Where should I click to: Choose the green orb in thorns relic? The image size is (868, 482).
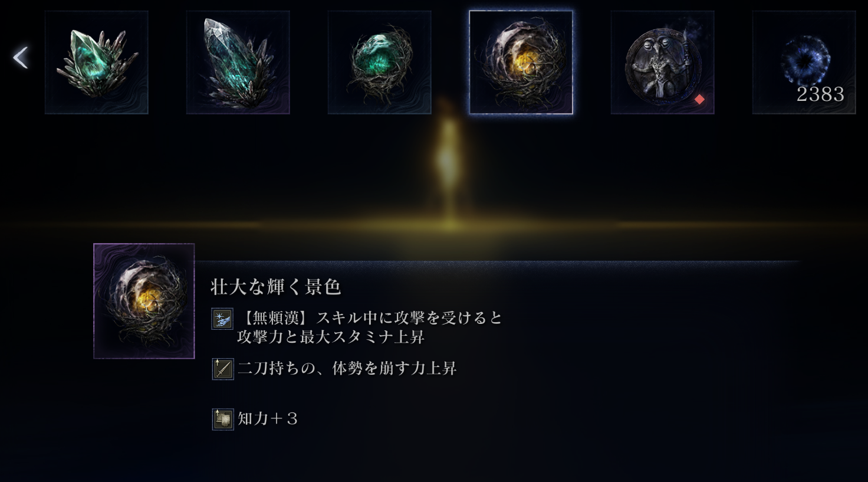(x=380, y=63)
